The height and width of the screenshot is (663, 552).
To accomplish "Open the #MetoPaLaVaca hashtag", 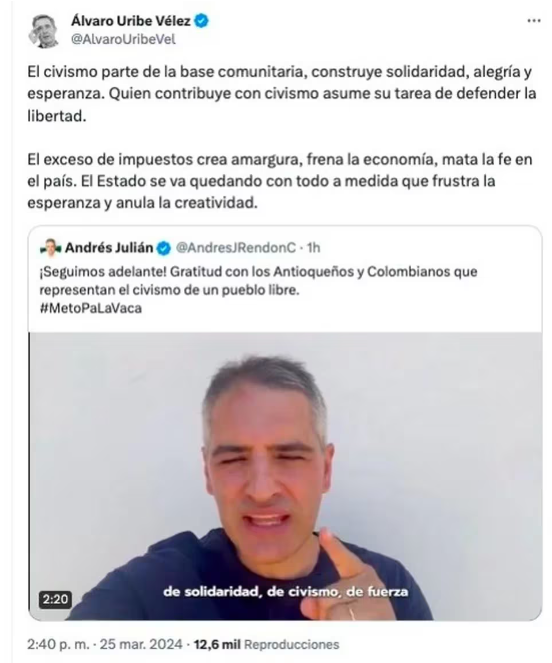I will [x=91, y=308].
